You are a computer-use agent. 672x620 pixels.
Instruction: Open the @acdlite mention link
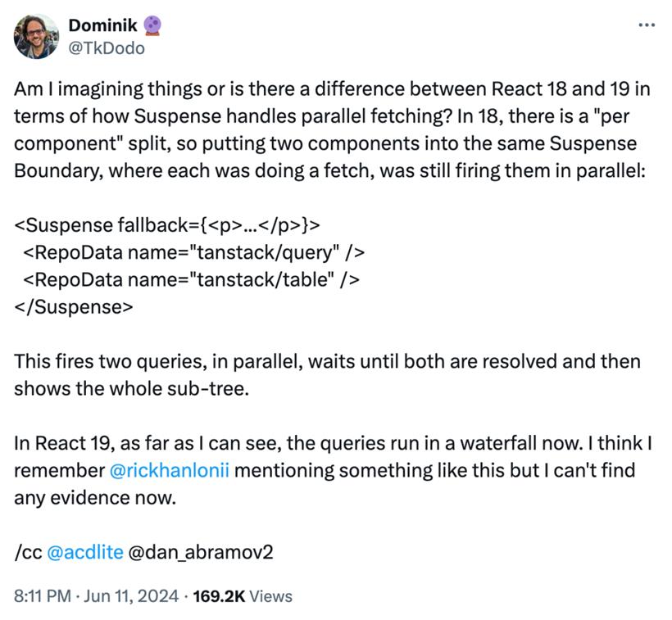click(85, 552)
